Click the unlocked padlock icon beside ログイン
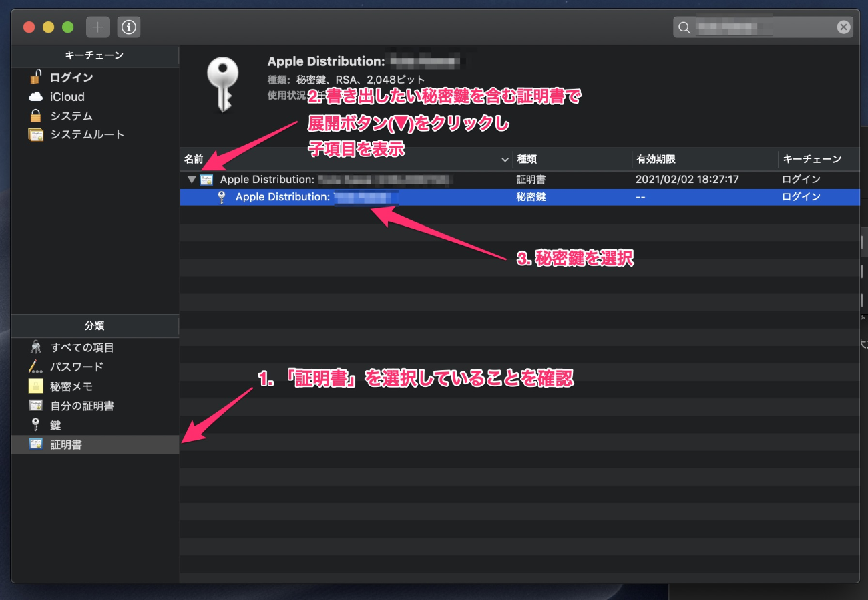Screen dimensions: 868x600 click(x=35, y=77)
